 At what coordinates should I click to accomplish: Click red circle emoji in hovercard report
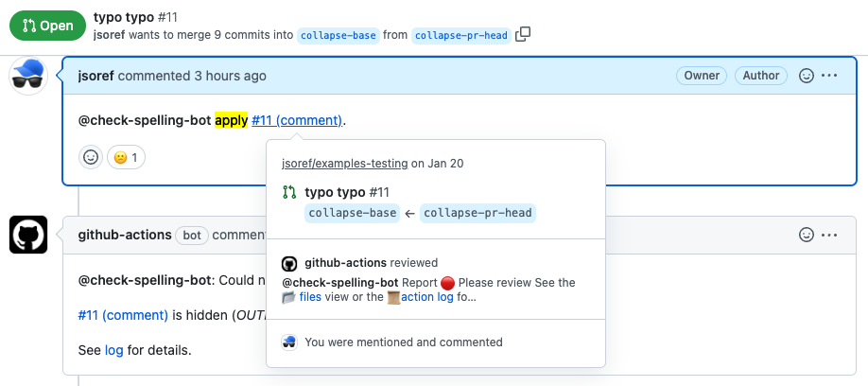[448, 283]
